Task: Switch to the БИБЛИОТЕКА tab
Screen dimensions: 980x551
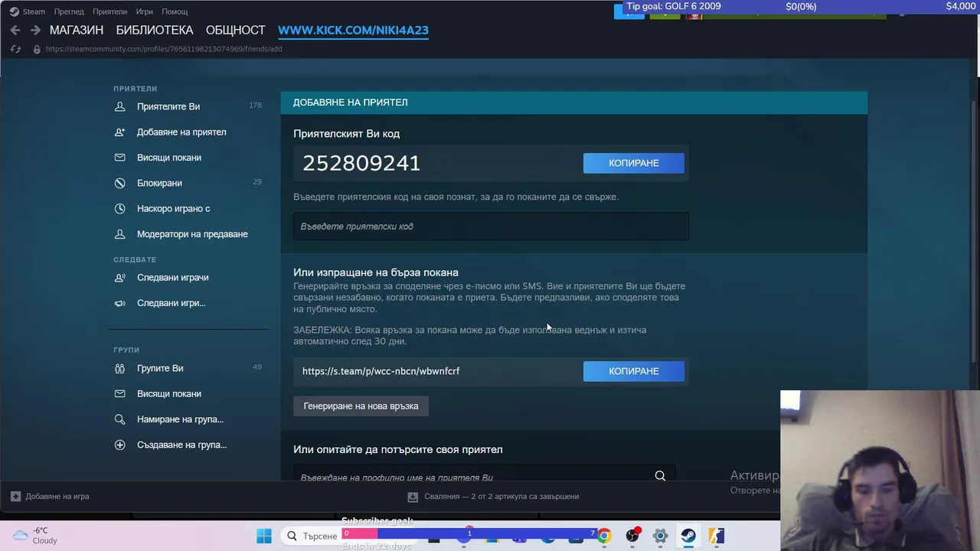Action: click(x=155, y=30)
